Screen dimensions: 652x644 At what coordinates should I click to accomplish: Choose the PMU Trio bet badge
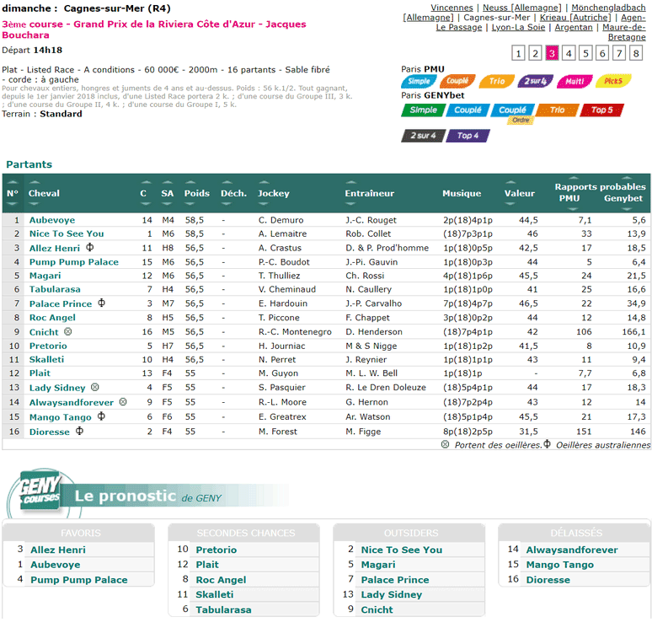click(496, 82)
